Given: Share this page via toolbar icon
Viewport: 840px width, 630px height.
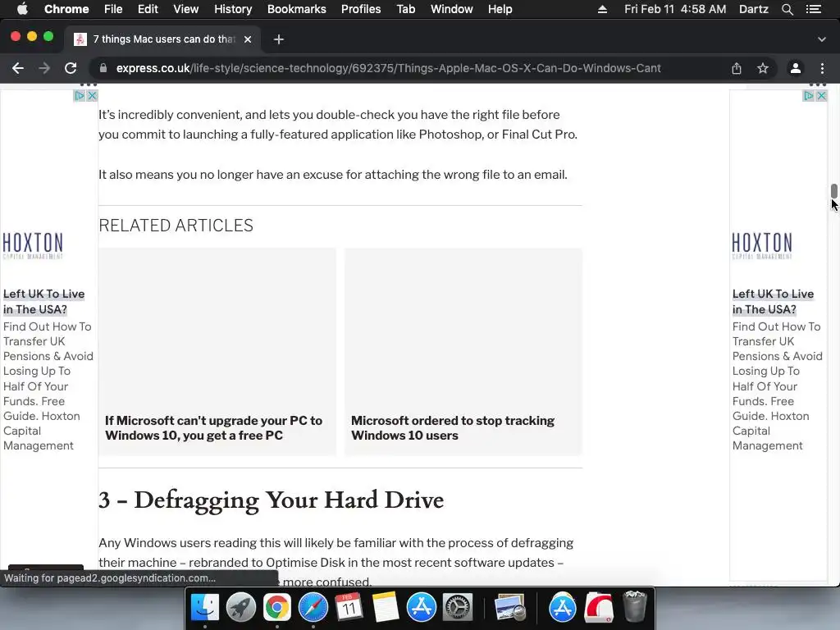Looking at the screenshot, I should pos(737,68).
